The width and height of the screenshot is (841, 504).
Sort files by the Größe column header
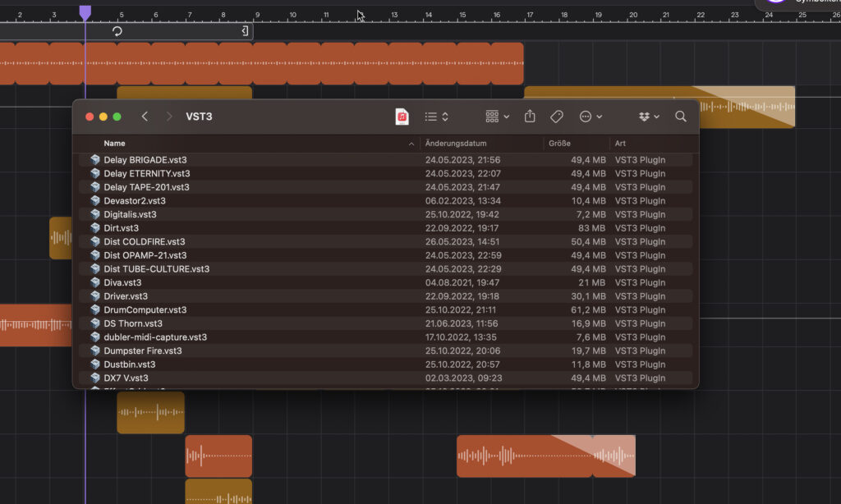pos(559,143)
